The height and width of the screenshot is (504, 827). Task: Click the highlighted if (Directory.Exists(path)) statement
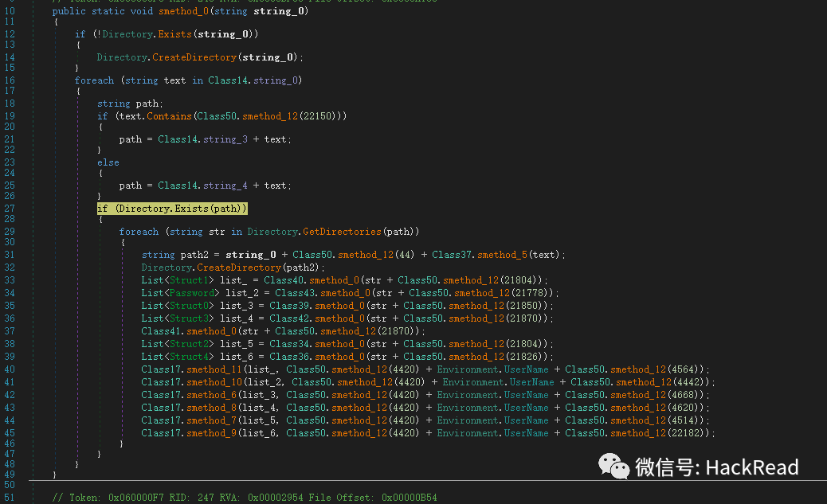pyautogui.click(x=172, y=209)
